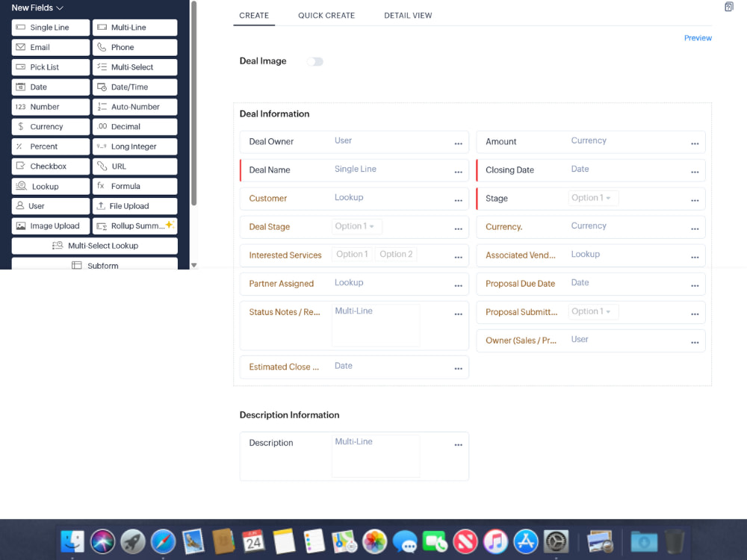The width and height of the screenshot is (747, 560).
Task: Switch to the DETAIL VIEW tab
Action: tap(409, 15)
